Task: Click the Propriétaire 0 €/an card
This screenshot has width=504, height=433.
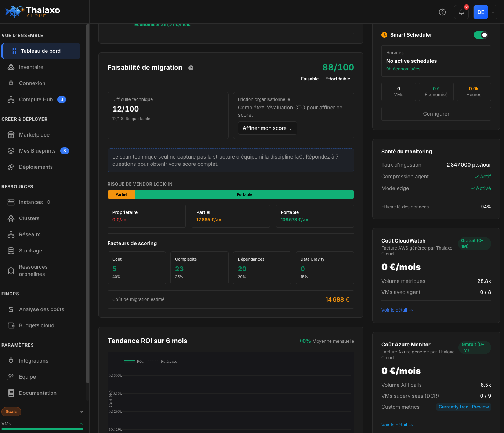Action: point(146,216)
